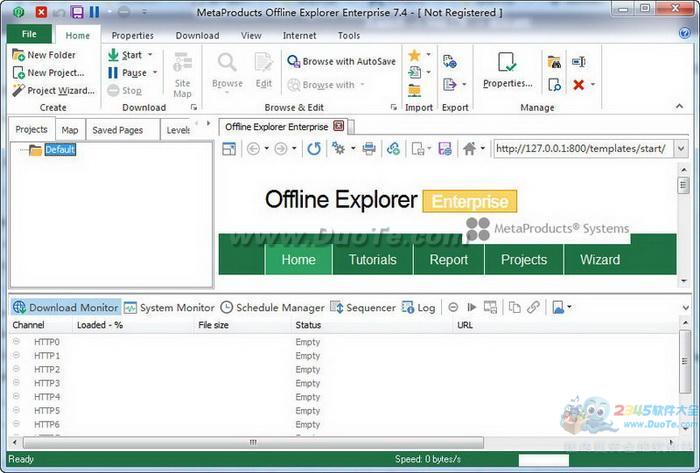The width and height of the screenshot is (700, 473).
Task: Click the Import folder icon
Action: click(414, 91)
